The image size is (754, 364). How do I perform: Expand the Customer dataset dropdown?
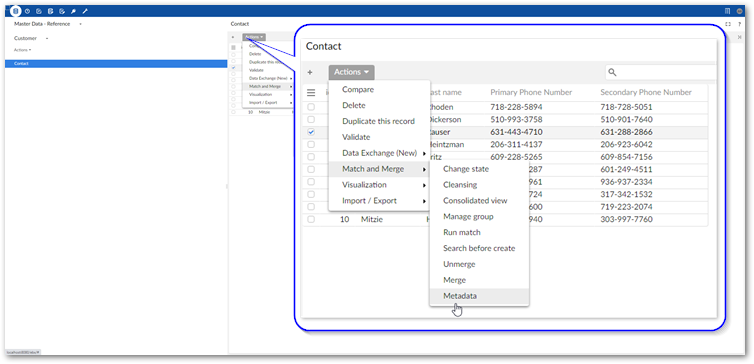point(31,38)
